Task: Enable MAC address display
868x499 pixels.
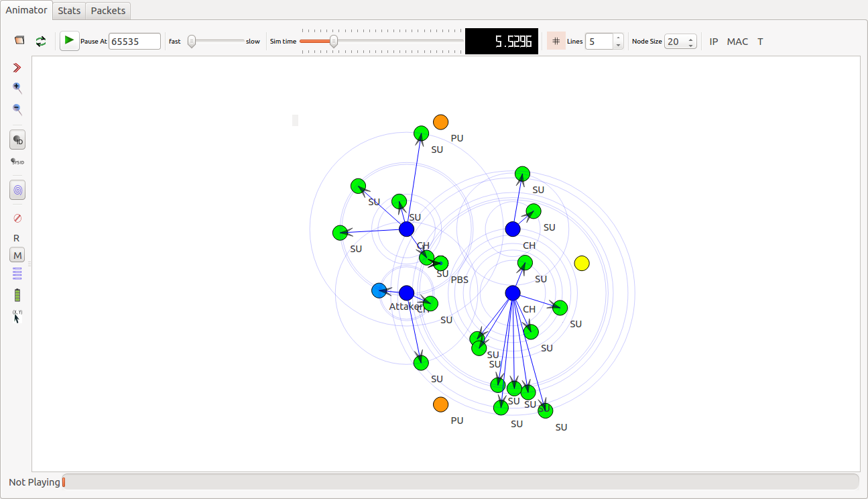Action: point(737,41)
